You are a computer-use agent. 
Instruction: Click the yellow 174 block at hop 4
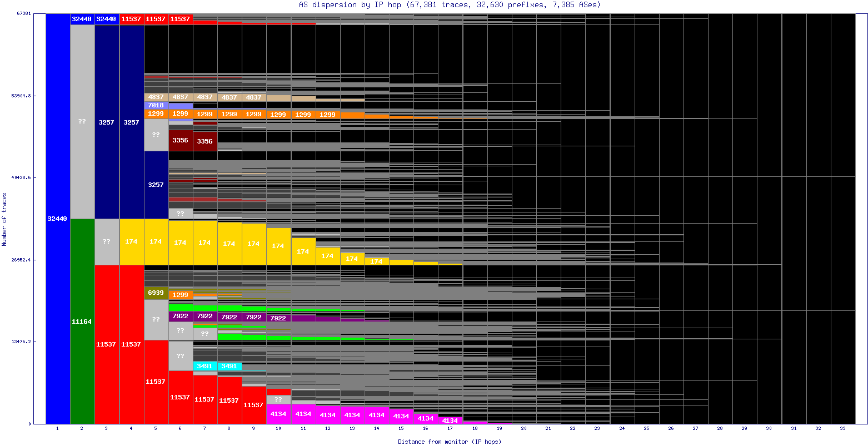(x=132, y=242)
